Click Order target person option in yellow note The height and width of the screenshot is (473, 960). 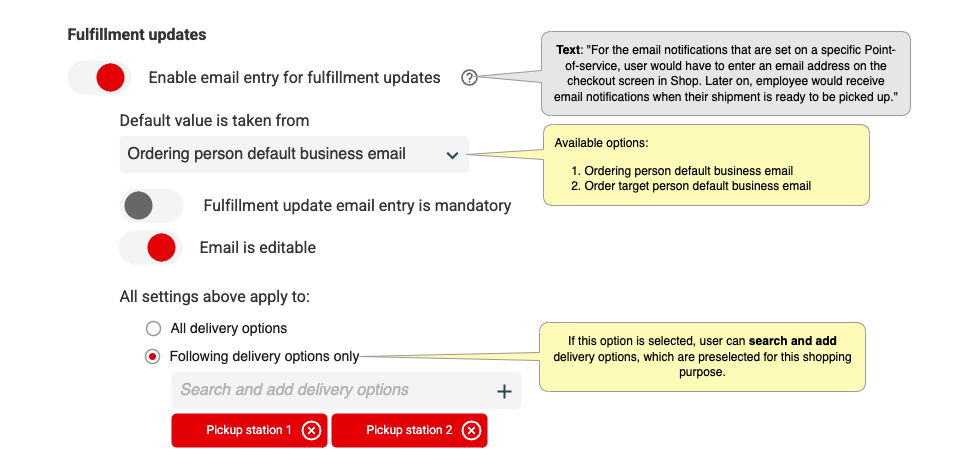tap(697, 186)
